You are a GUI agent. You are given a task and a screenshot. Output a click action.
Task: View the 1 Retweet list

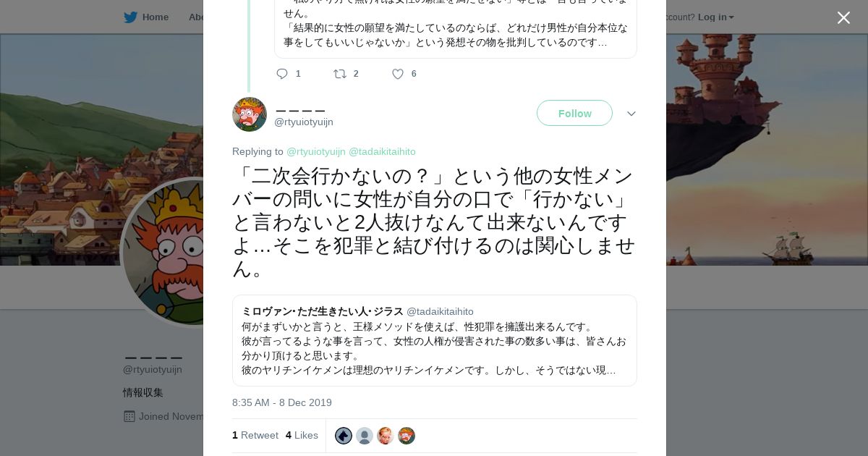tap(255, 436)
